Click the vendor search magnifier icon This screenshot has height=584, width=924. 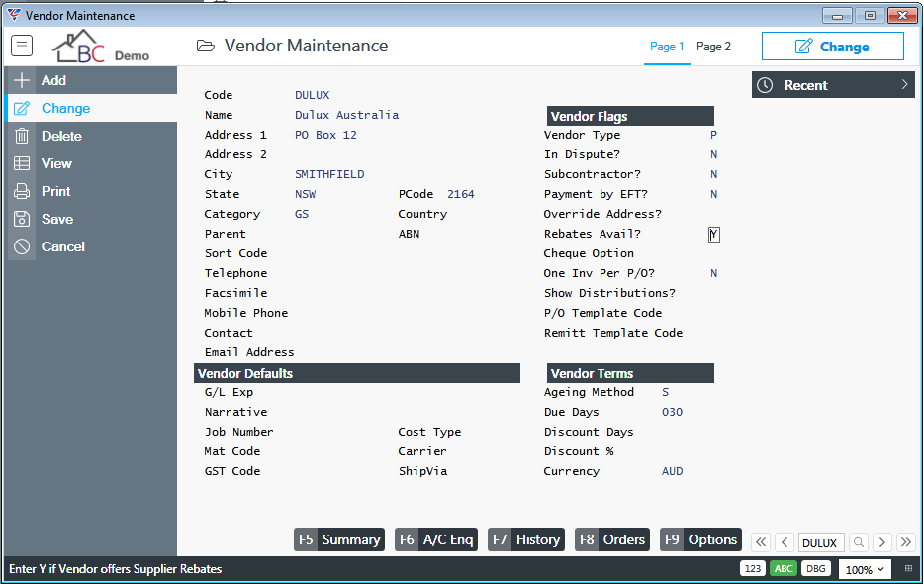coord(859,542)
